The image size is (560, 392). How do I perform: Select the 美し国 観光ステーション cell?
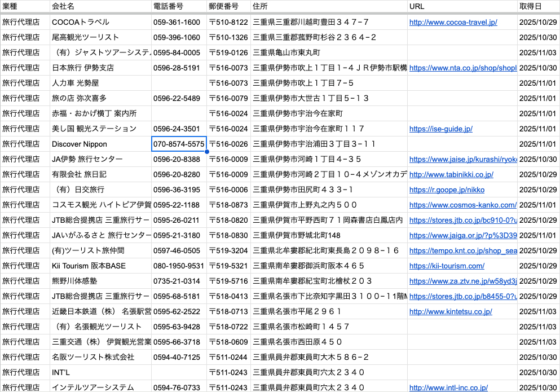pos(100,129)
